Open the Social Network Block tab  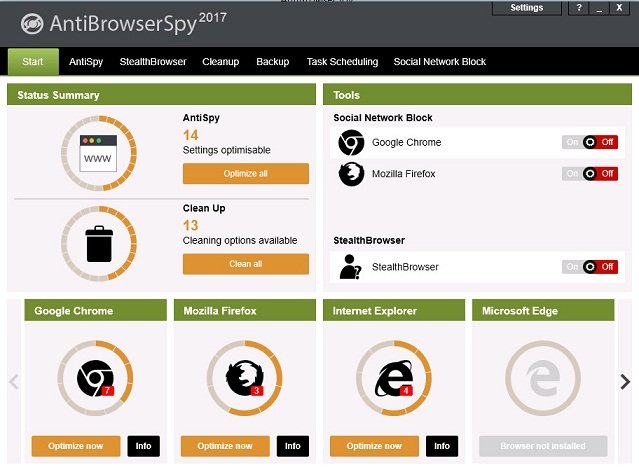tap(440, 62)
